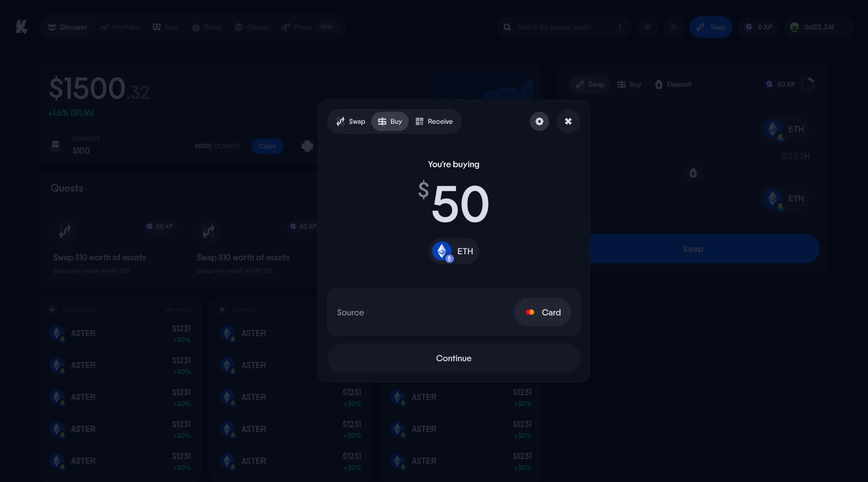
Task: Switch to the Swap tab in modal
Action: 351,121
